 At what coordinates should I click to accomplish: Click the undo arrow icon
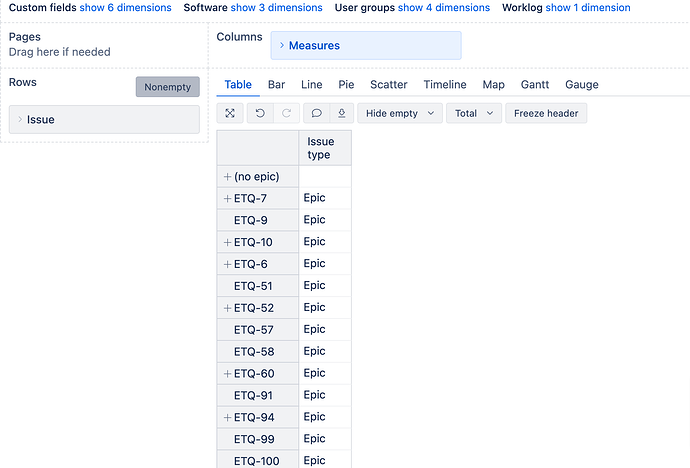260,113
